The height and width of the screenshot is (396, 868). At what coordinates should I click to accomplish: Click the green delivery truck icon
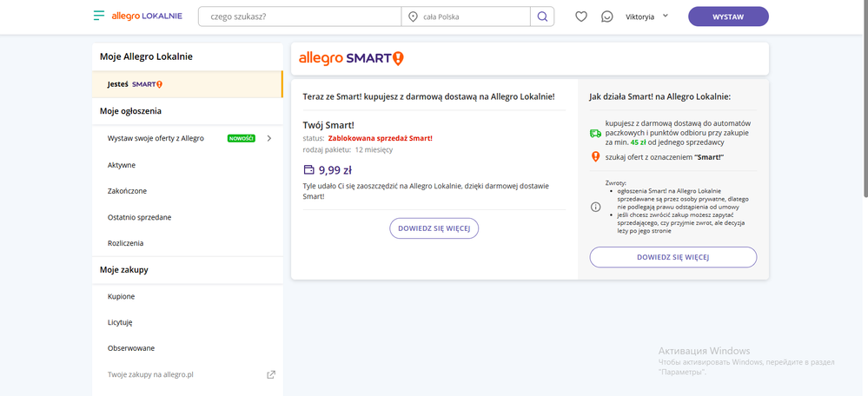click(596, 133)
